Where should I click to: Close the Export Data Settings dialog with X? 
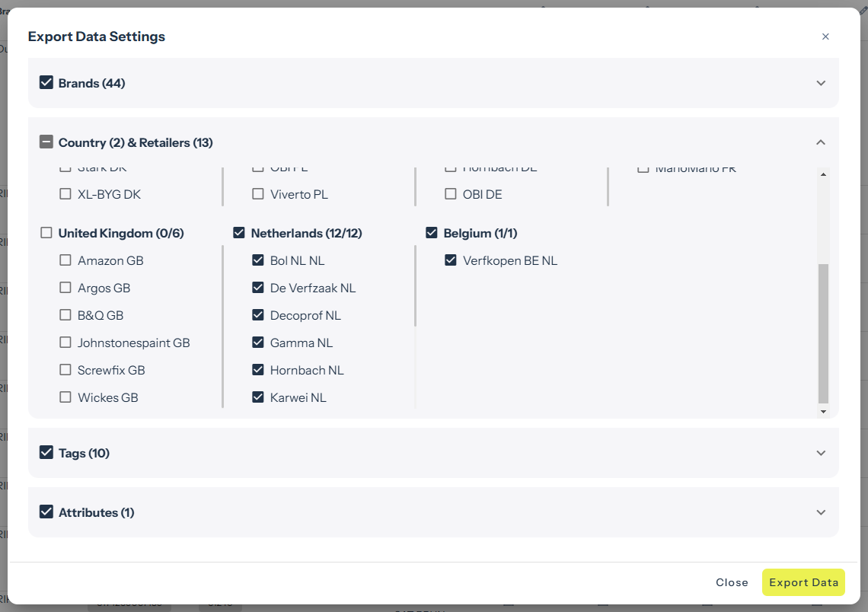(825, 37)
